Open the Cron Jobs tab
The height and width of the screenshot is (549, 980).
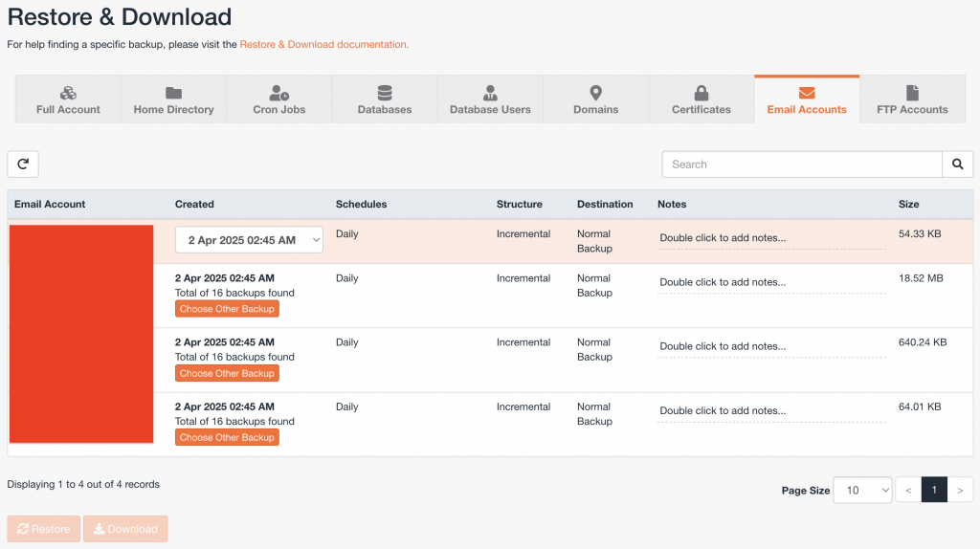(279, 99)
